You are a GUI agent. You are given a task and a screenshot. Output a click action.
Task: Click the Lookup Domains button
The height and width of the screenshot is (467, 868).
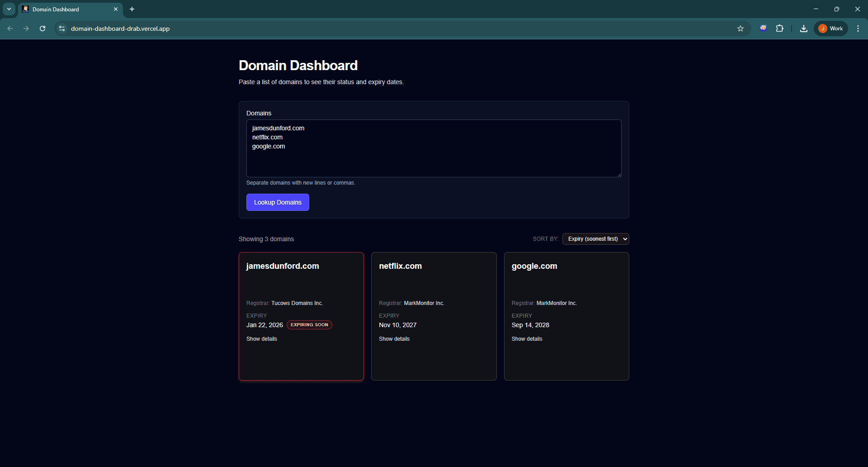[278, 202]
